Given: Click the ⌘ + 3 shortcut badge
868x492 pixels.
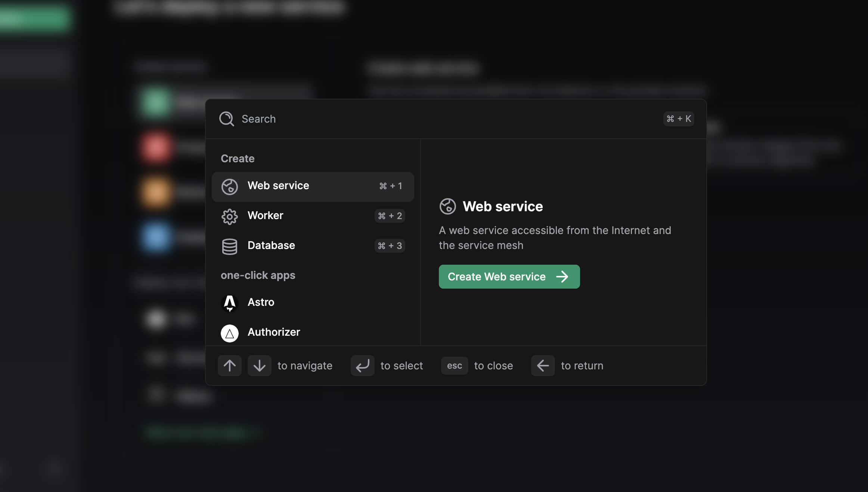Looking at the screenshot, I should point(390,246).
